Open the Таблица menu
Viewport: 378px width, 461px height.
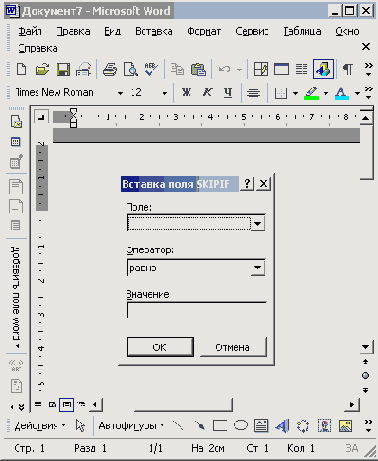click(x=302, y=31)
